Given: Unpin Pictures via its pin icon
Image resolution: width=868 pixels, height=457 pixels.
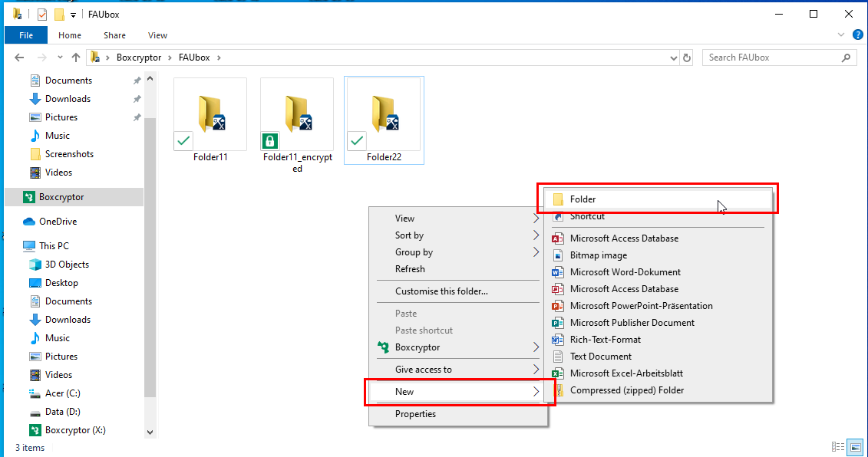Looking at the screenshot, I should point(137,117).
